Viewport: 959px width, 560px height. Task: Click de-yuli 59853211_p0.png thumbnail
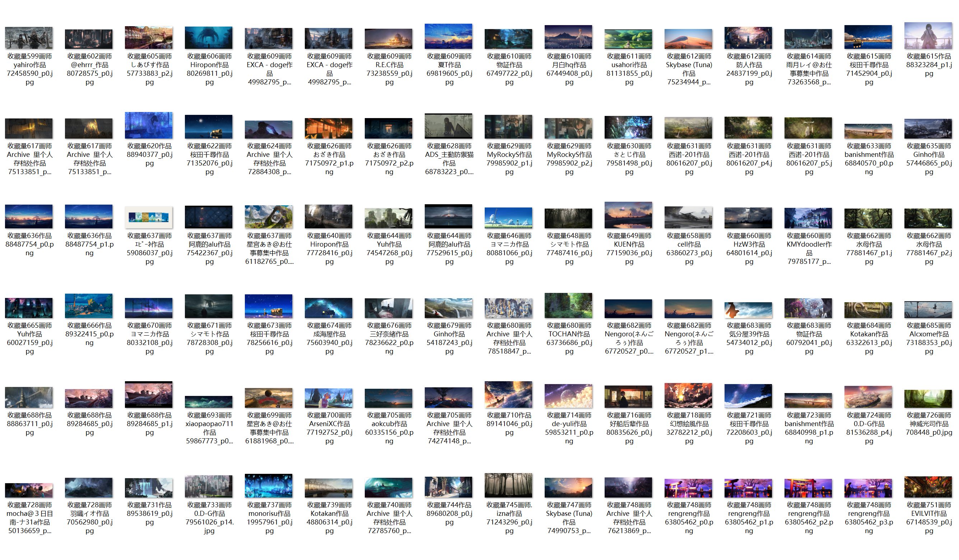pos(568,396)
